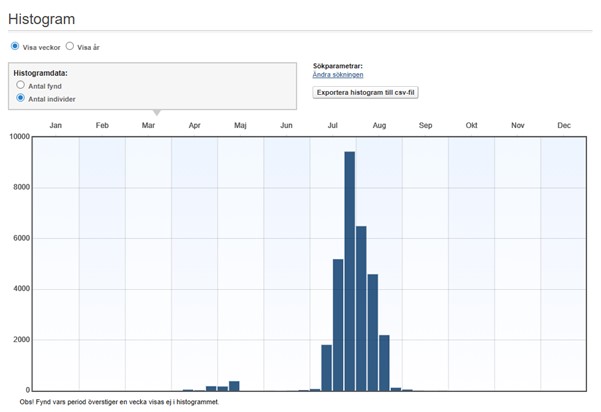The image size is (601, 412).
Task: Click the Dec month label
Action: pyautogui.click(x=563, y=125)
